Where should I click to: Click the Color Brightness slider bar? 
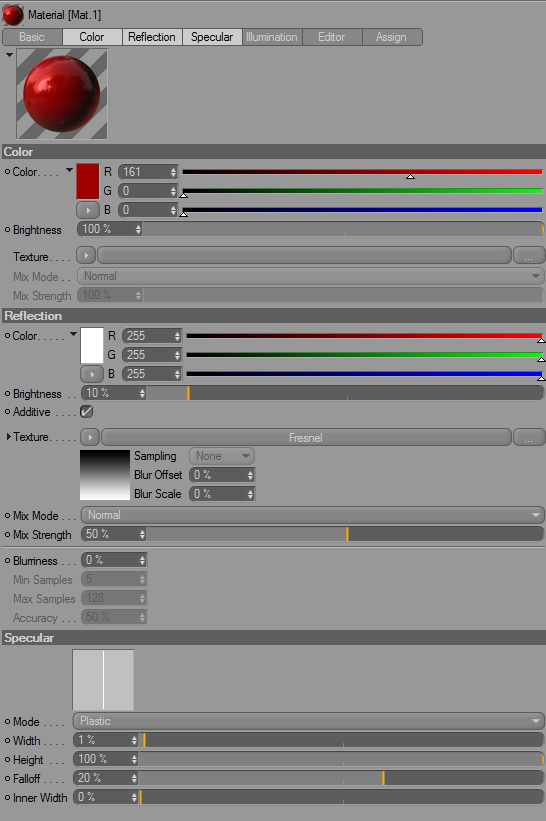tap(343, 229)
